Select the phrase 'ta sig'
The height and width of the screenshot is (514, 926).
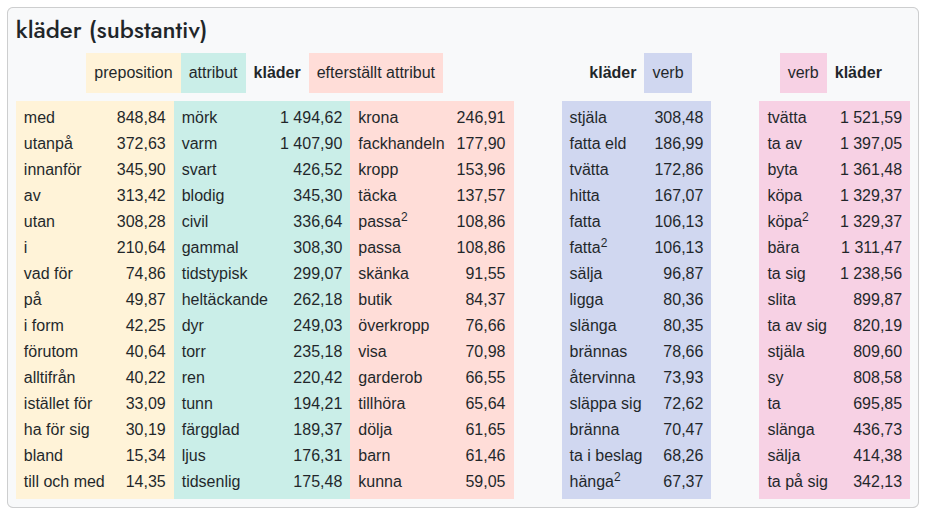(x=786, y=274)
